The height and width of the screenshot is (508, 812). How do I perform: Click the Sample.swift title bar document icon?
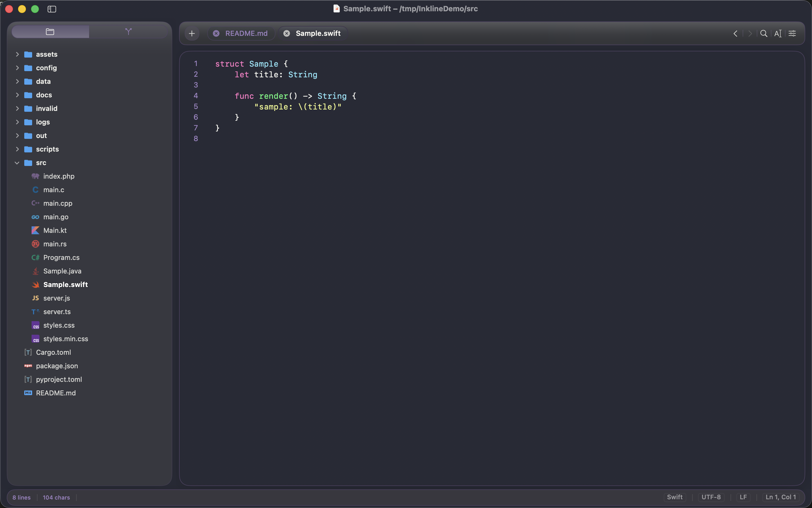(337, 9)
